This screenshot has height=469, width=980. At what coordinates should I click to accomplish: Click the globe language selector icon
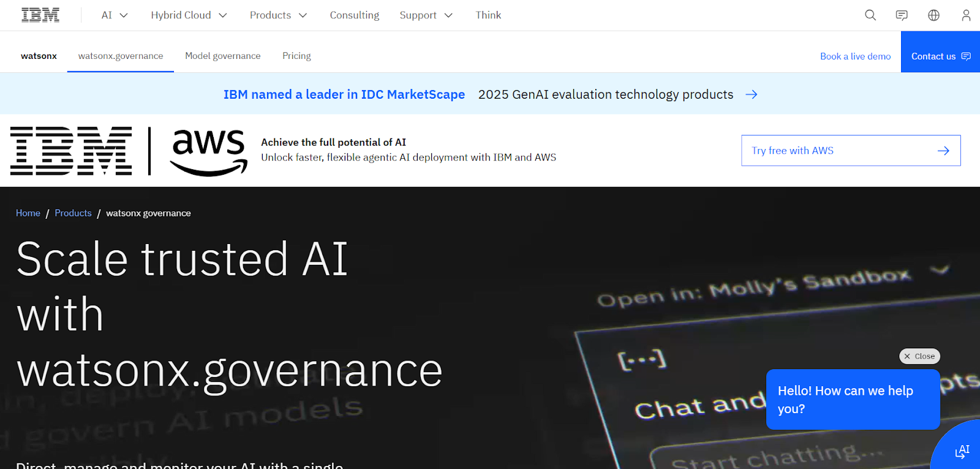click(x=933, y=15)
